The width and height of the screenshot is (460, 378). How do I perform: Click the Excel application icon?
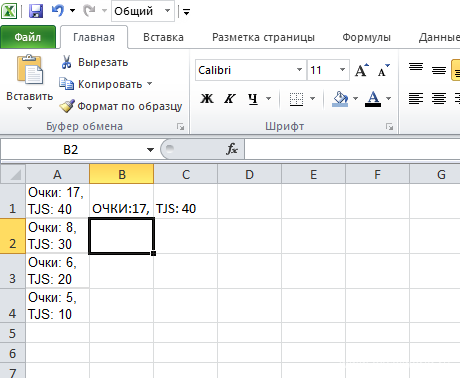coord(9,11)
